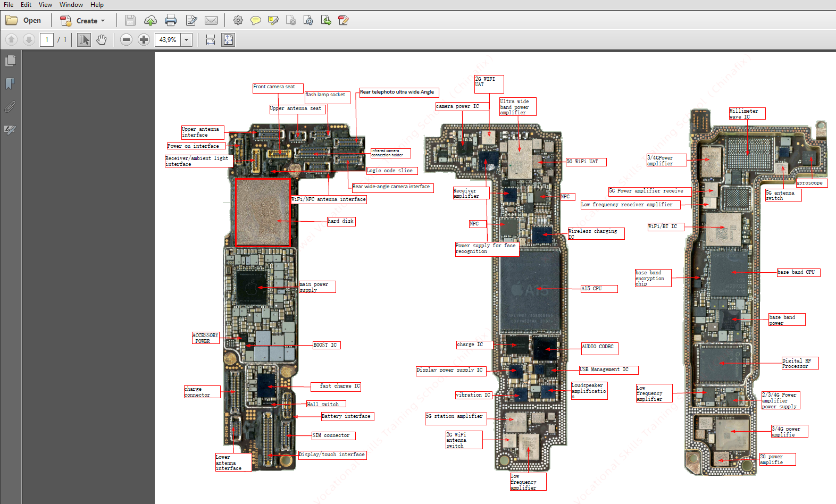836x504 pixels.
Task: Open the Signatures panel
Action: [10, 130]
